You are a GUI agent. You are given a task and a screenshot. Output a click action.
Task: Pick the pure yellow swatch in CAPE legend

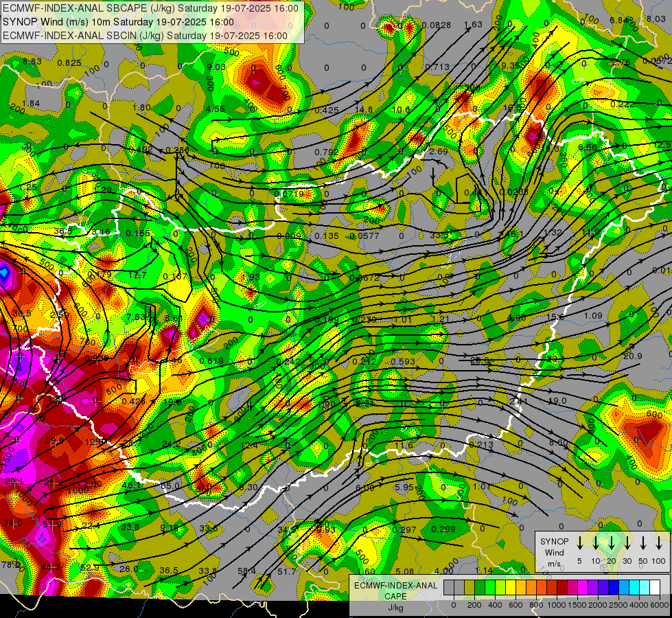pos(511,587)
